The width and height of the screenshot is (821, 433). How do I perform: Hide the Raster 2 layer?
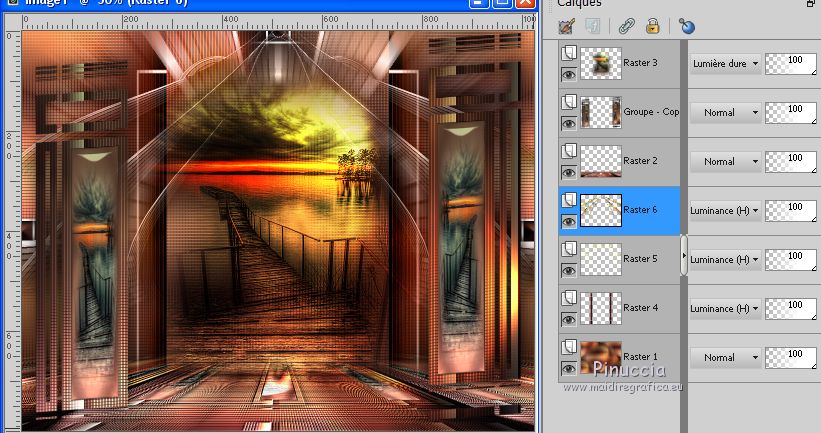coord(569,173)
